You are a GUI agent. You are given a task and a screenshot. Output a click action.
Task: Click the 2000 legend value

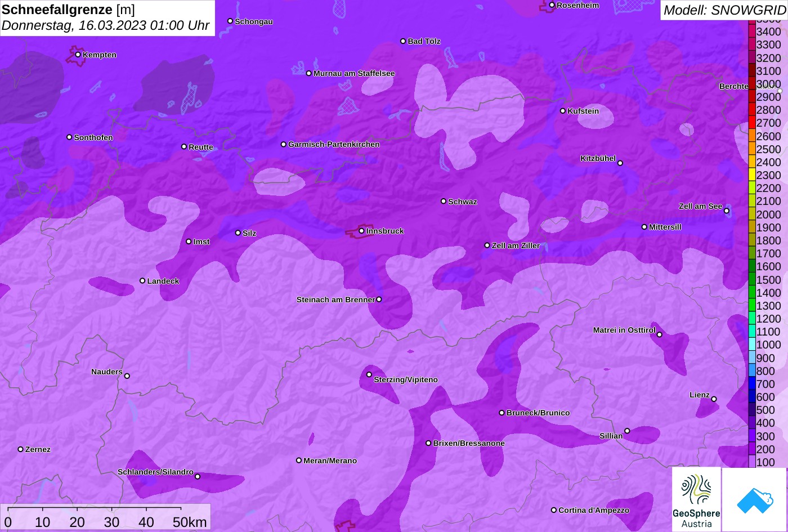[x=769, y=214]
